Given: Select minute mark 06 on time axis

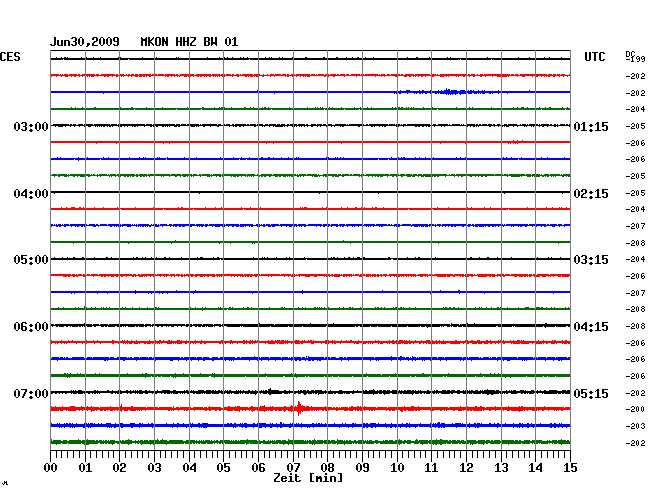Looking at the screenshot, I should tap(258, 468).
